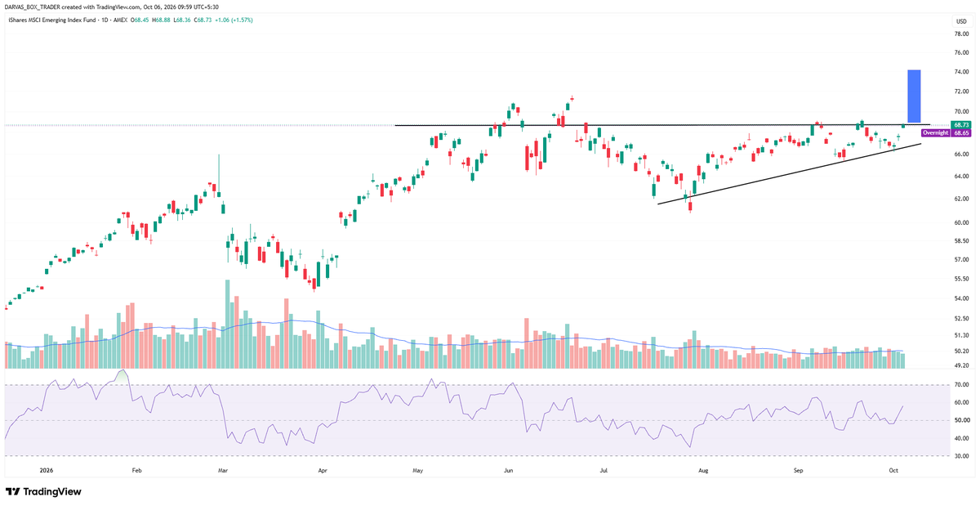
Task: Click the 52.50 price scale label
Action: click(x=961, y=318)
